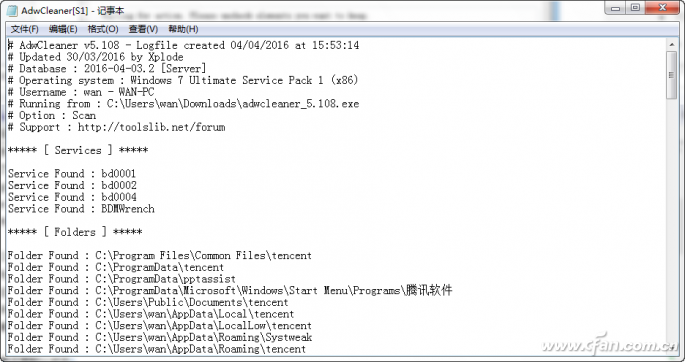Click the BDMWrench service line
This screenshot has width=685, height=362.
point(81,209)
